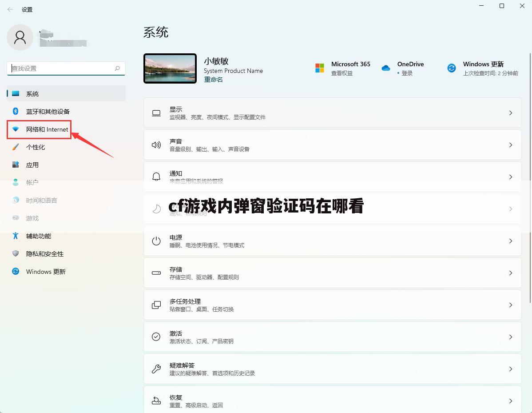Click 音量级别、输出、输入 description text
Image resolution: width=532 pixels, height=413 pixels.
(209, 149)
